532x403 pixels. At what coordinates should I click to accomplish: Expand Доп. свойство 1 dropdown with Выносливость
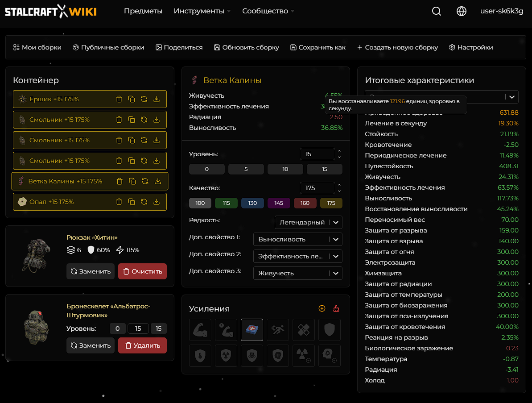297,239
